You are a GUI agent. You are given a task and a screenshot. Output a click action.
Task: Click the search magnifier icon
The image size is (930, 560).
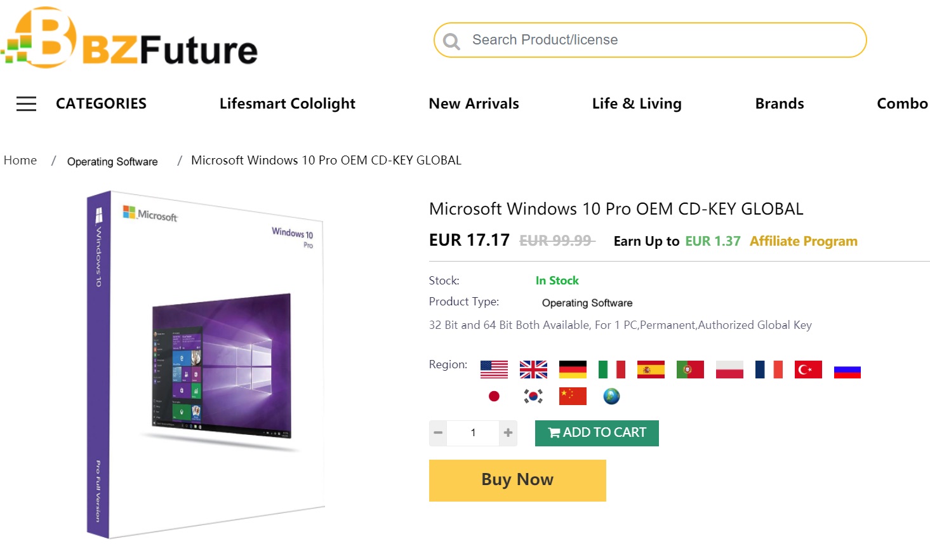pos(451,41)
